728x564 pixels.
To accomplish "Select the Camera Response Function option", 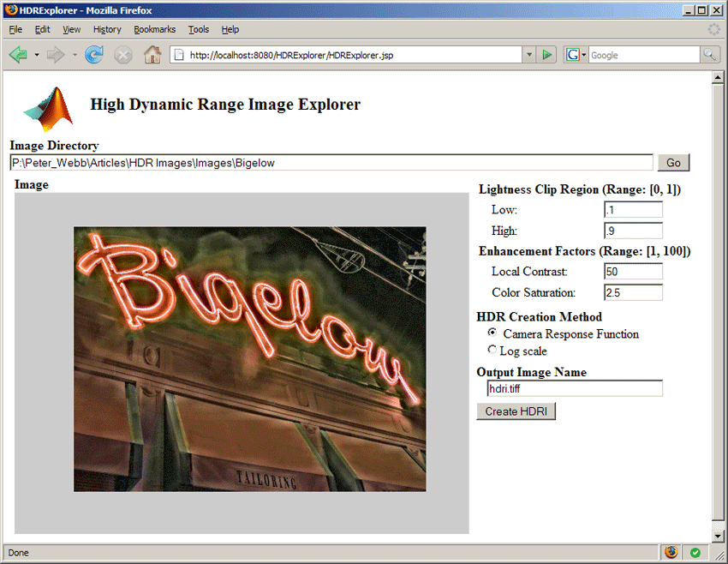I will tap(492, 334).
